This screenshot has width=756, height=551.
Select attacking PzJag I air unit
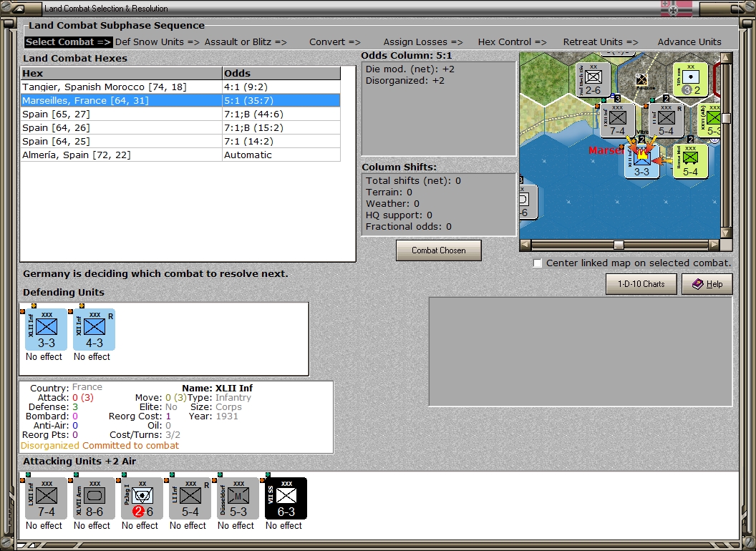point(142,499)
